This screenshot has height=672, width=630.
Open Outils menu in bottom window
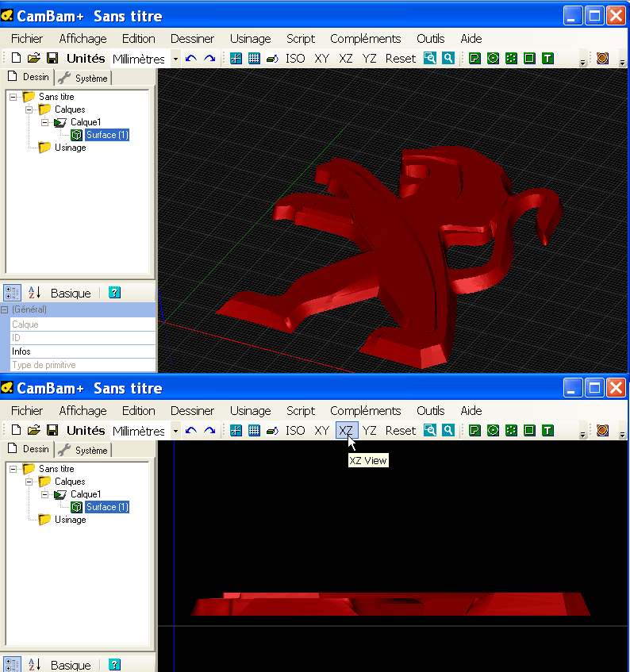430,410
